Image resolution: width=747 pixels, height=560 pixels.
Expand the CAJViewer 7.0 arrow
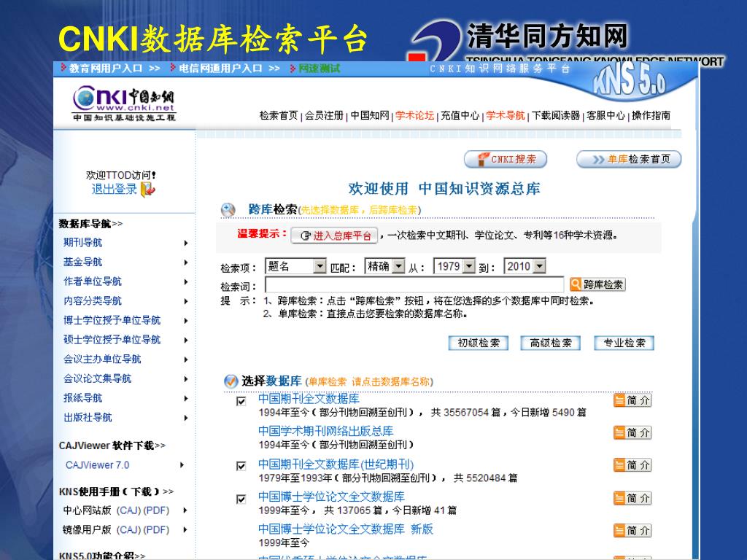[x=182, y=465]
